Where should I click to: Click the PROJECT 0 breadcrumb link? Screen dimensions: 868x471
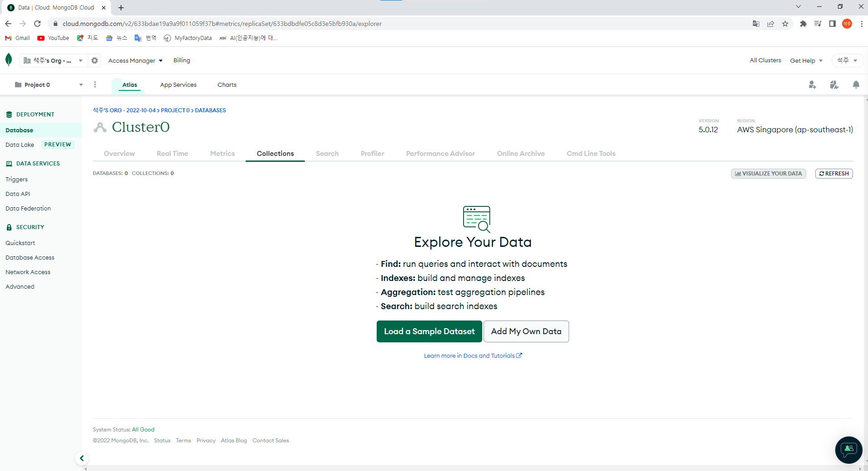coord(175,110)
